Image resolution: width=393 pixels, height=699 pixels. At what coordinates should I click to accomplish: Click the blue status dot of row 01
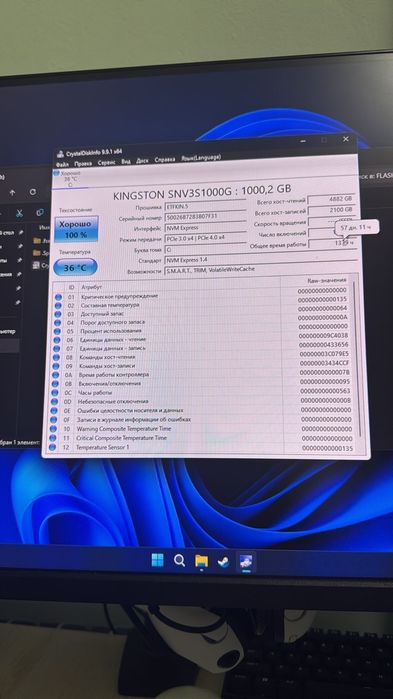pos(58,297)
